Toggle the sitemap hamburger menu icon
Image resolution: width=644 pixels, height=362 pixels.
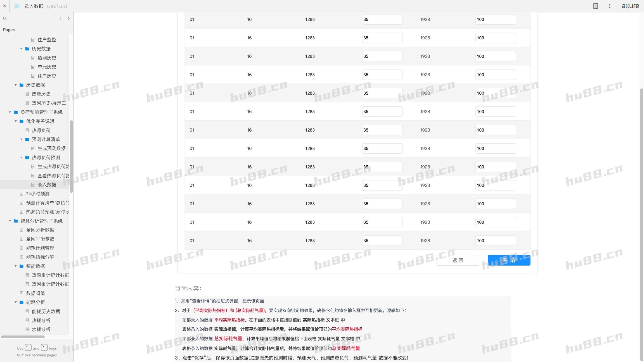click(17, 6)
